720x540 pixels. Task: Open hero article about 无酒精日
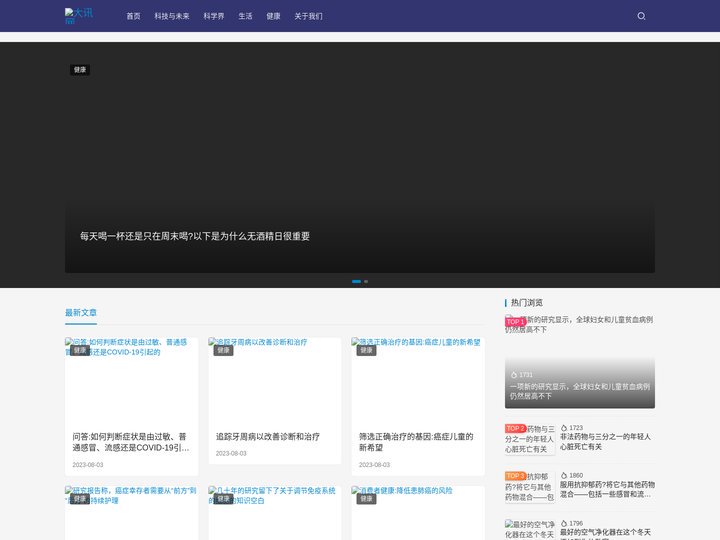195,236
